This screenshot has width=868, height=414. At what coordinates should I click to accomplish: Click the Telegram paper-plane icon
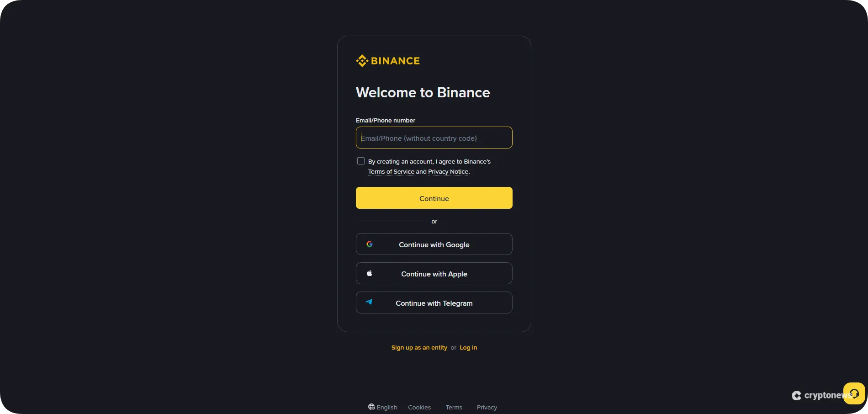click(x=369, y=302)
